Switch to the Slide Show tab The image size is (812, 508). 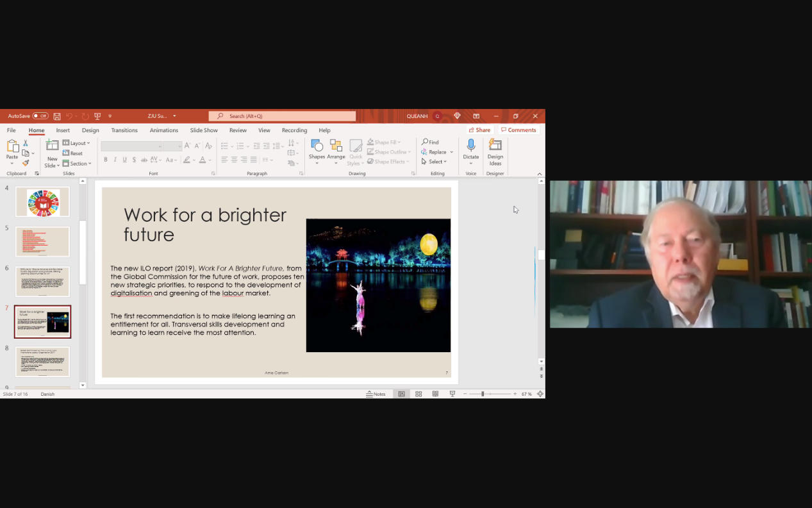point(204,130)
